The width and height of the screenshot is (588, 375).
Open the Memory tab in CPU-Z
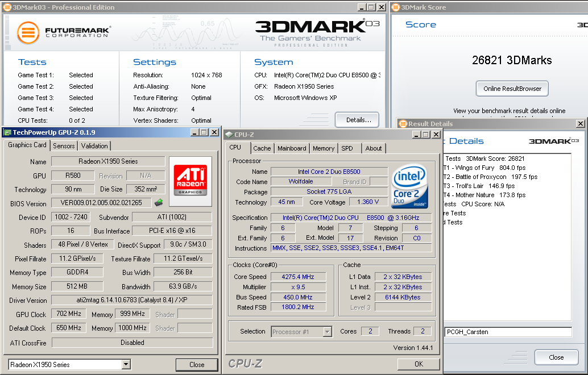pos(324,148)
